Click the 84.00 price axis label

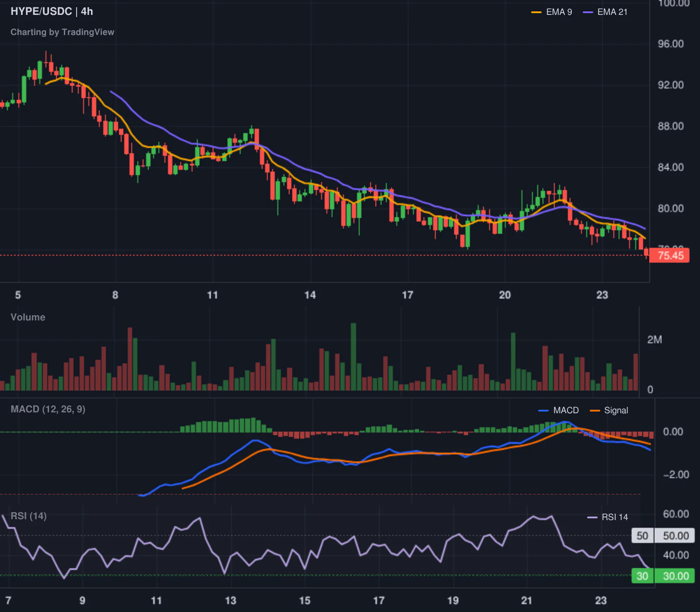click(670, 167)
